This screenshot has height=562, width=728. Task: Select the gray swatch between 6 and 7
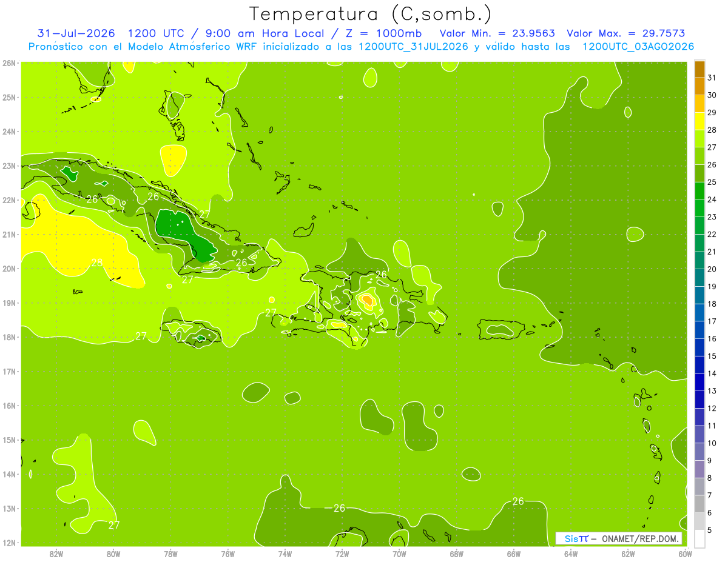pyautogui.click(x=699, y=504)
